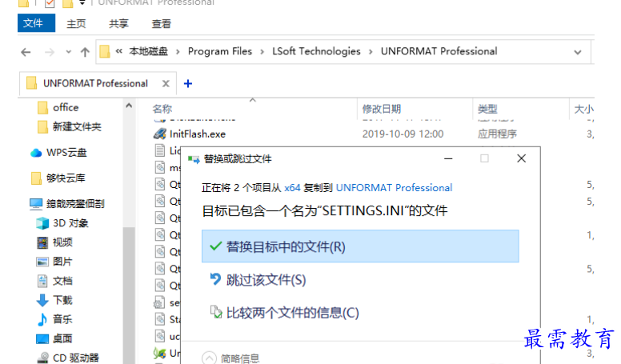Open the 文件 ribbon tab
Image resolution: width=621 pixels, height=364 pixels.
36,23
